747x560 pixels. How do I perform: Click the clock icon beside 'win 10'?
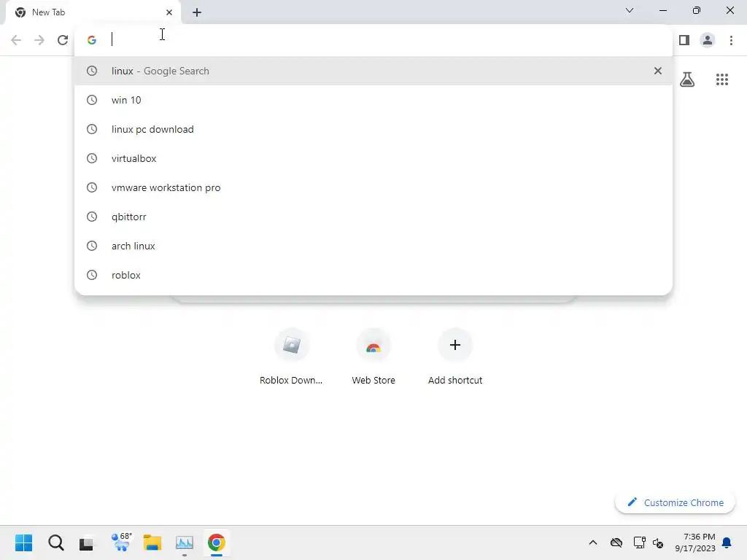point(91,100)
